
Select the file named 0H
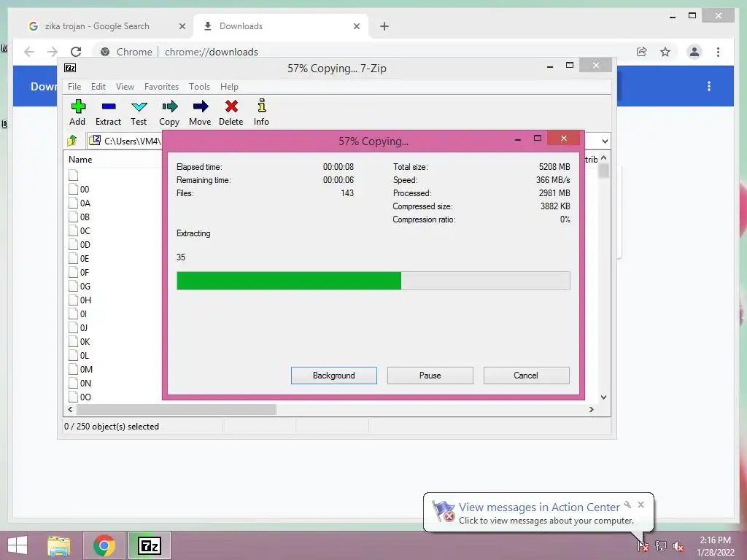pos(85,300)
